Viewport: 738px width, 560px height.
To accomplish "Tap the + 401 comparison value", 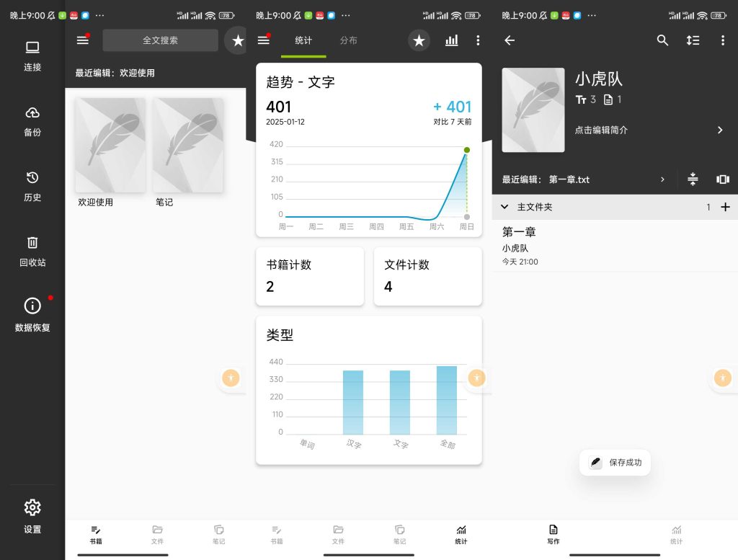I will coord(453,107).
